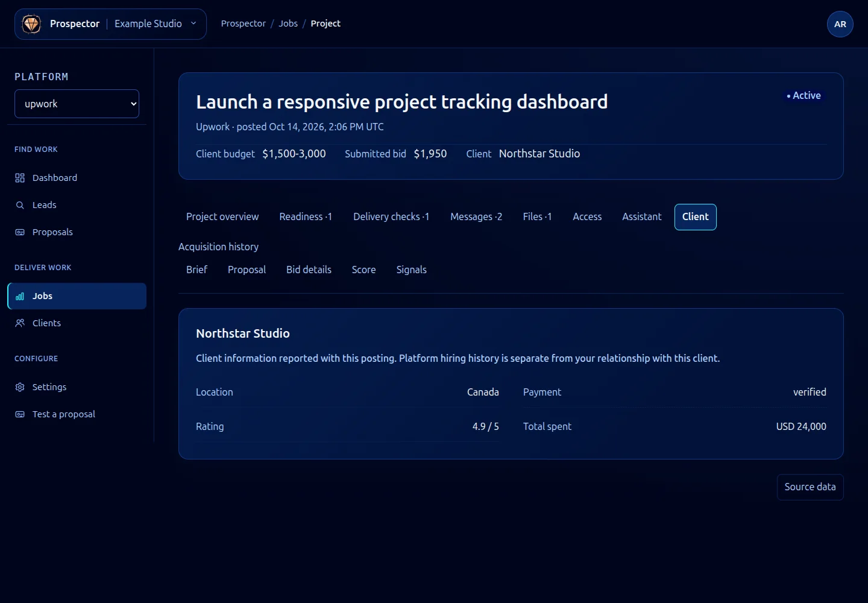This screenshot has height=603, width=868.
Task: Click the Active status badge
Action: pos(804,95)
